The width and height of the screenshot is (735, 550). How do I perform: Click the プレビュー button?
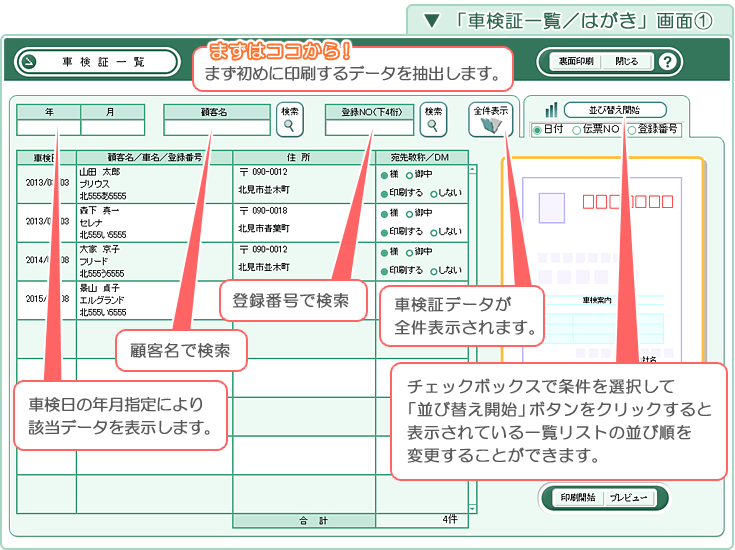pyautogui.click(x=628, y=497)
